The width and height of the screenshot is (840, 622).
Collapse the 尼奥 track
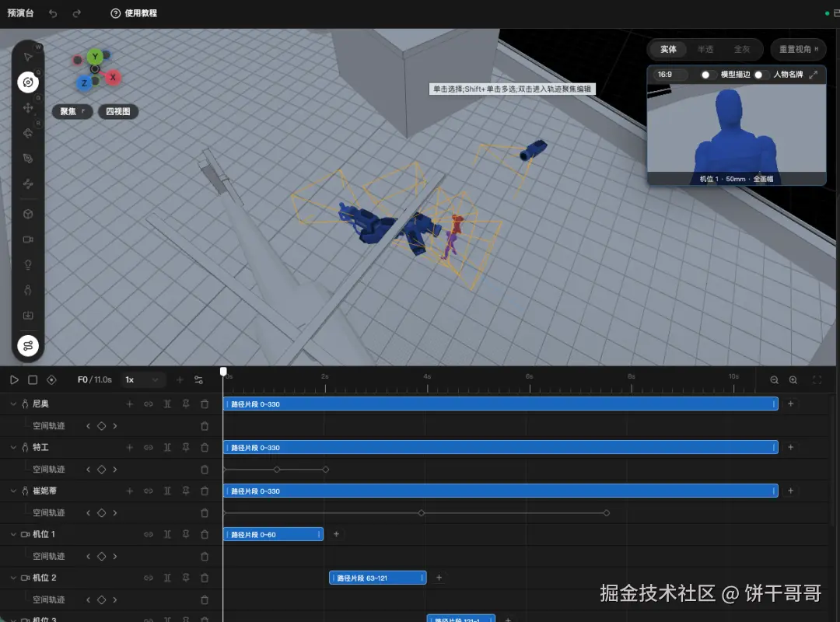click(13, 404)
